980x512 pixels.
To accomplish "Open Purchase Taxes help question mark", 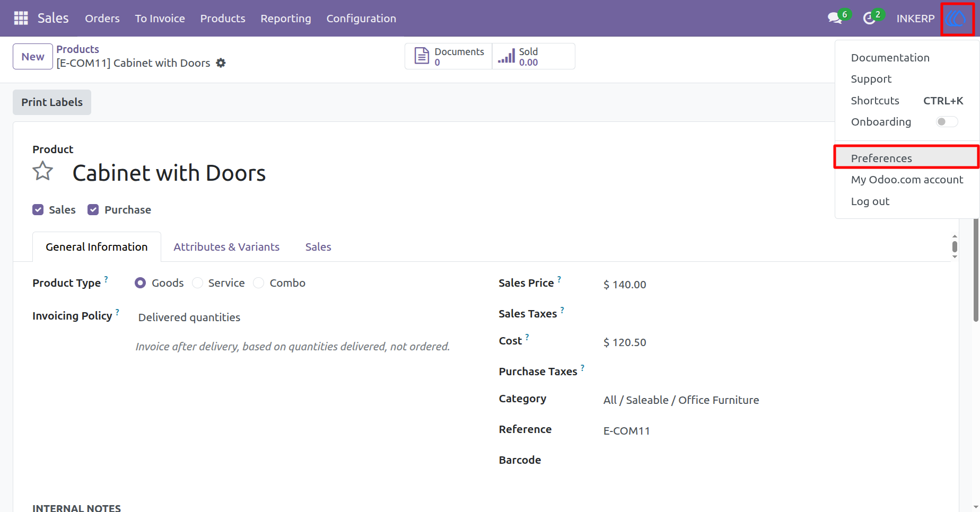I will pos(582,367).
